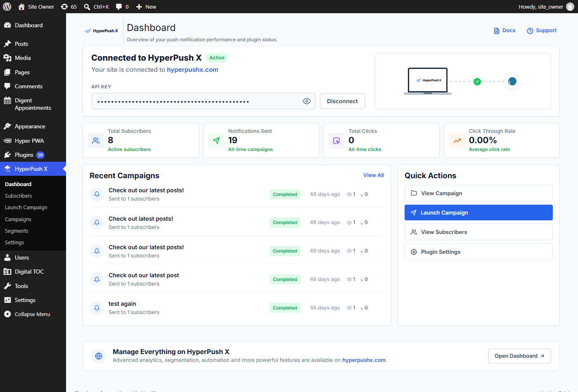Open Appearance in the sidebar
The height and width of the screenshot is (392, 578).
(x=33, y=126)
